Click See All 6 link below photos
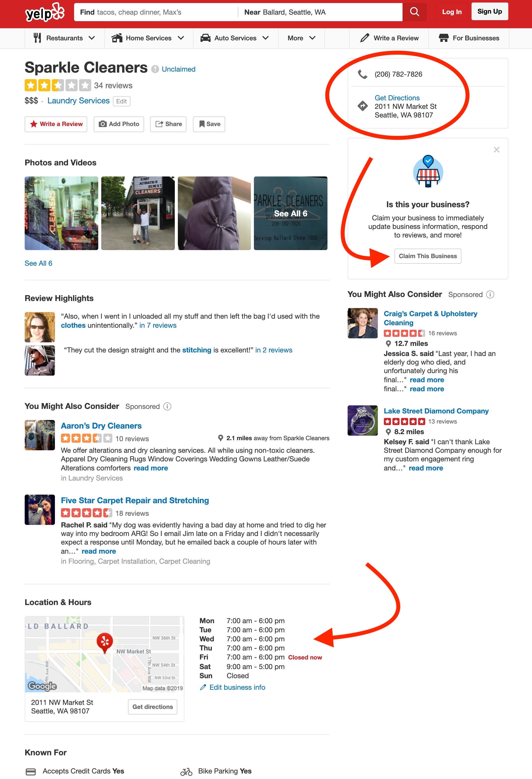Screen dimensions: 532x779 coord(39,263)
